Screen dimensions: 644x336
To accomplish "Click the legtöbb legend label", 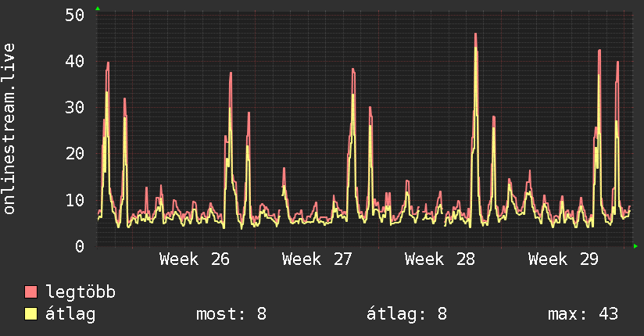I will (x=80, y=291).
